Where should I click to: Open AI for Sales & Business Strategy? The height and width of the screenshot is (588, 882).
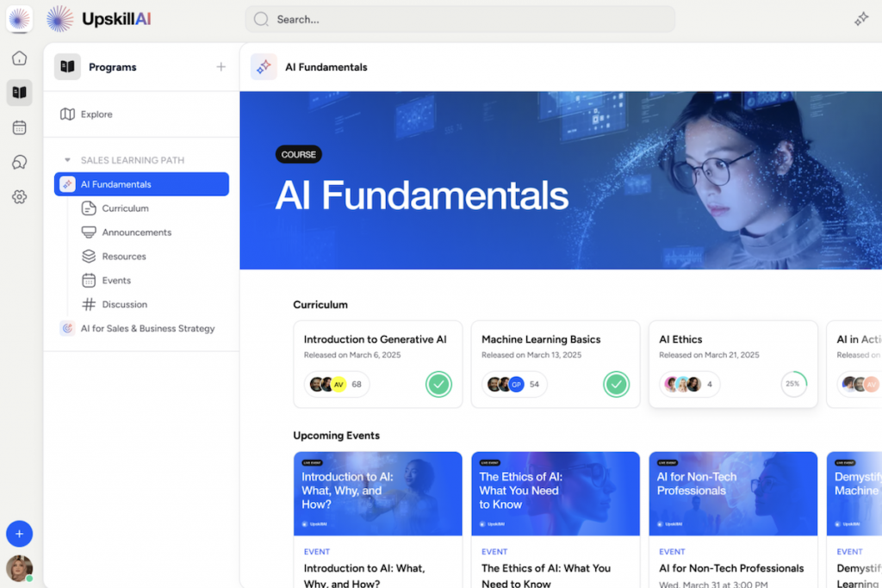point(147,328)
